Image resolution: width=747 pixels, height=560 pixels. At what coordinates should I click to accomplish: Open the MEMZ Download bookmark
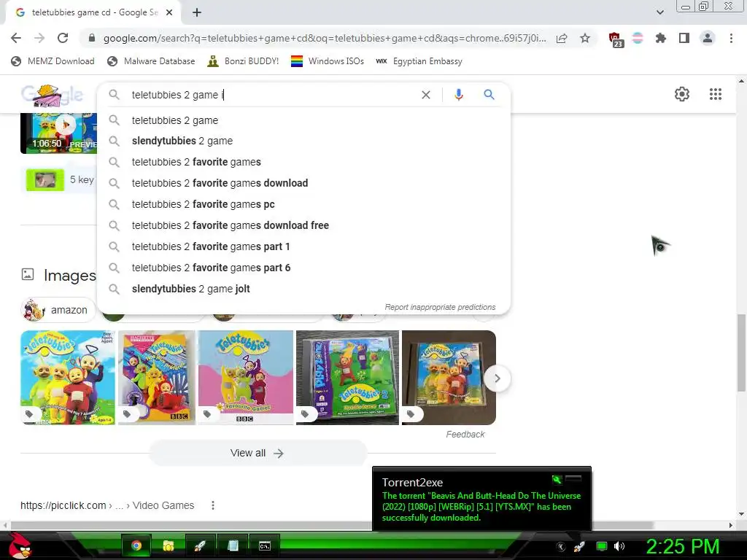pos(53,61)
